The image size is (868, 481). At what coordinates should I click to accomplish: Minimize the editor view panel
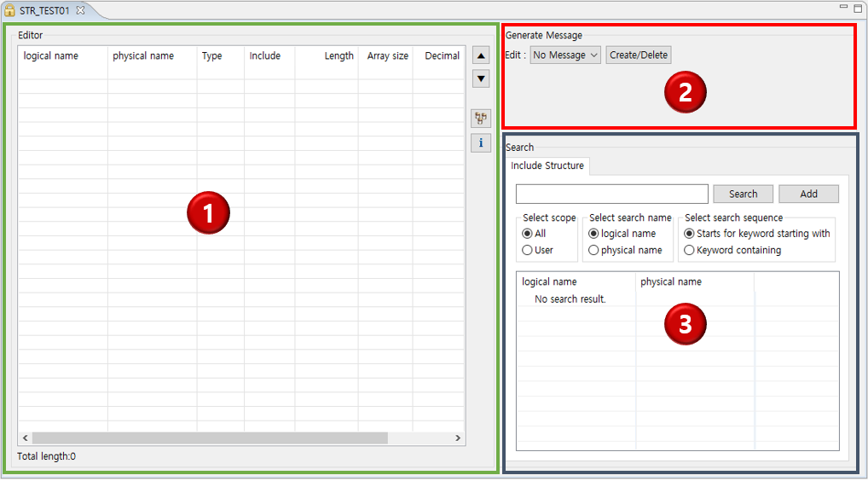pos(843,7)
